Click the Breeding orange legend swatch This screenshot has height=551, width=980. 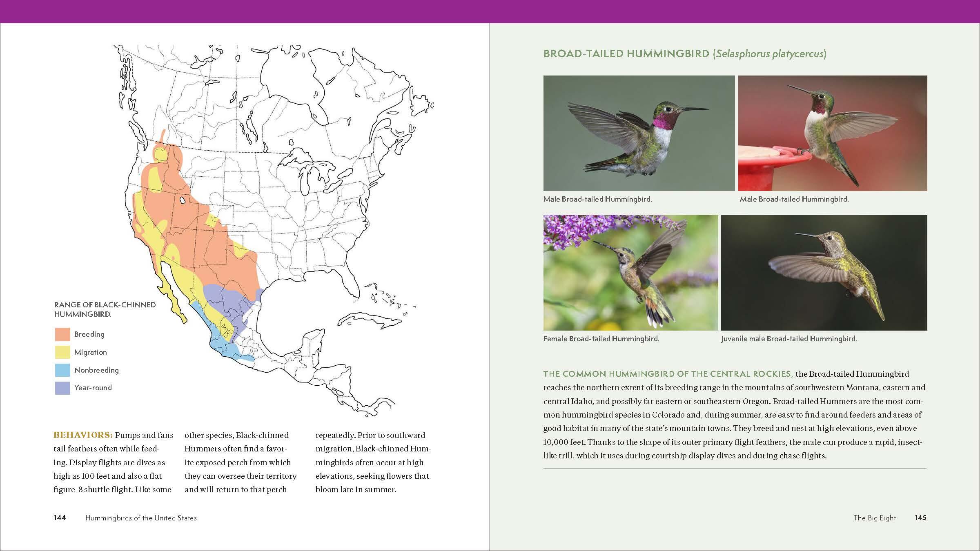pyautogui.click(x=62, y=334)
